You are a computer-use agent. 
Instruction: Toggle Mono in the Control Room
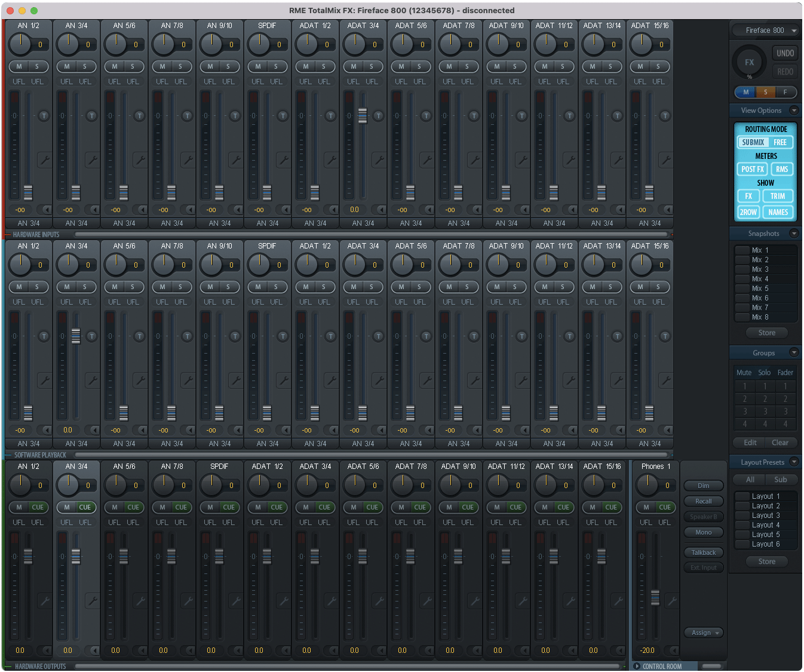[x=704, y=532]
